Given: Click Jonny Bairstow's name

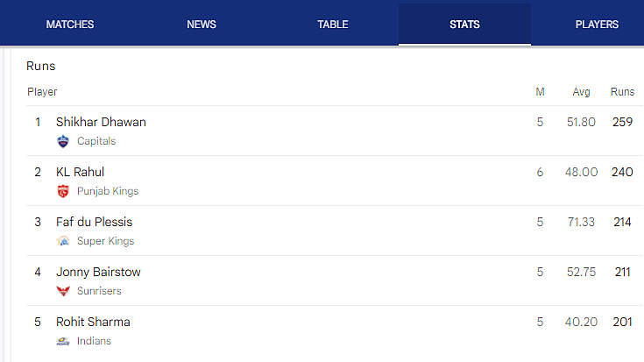Looking at the screenshot, I should [98, 272].
